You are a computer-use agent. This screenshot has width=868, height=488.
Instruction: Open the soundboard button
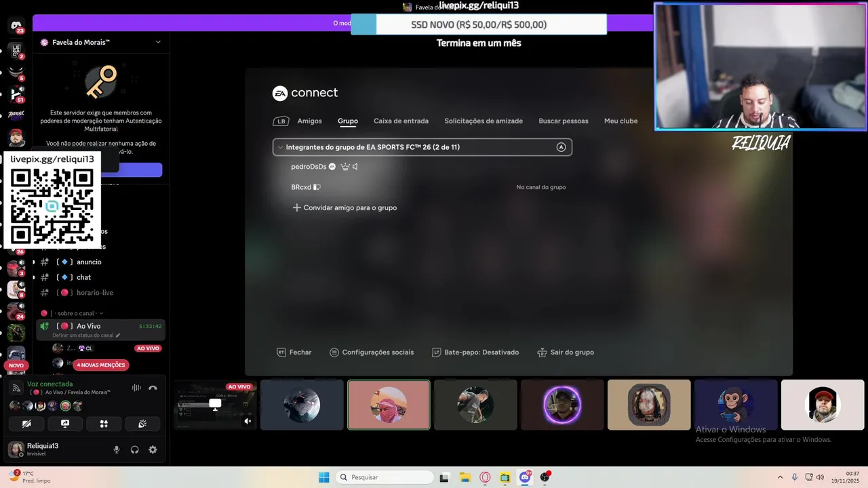tap(142, 424)
